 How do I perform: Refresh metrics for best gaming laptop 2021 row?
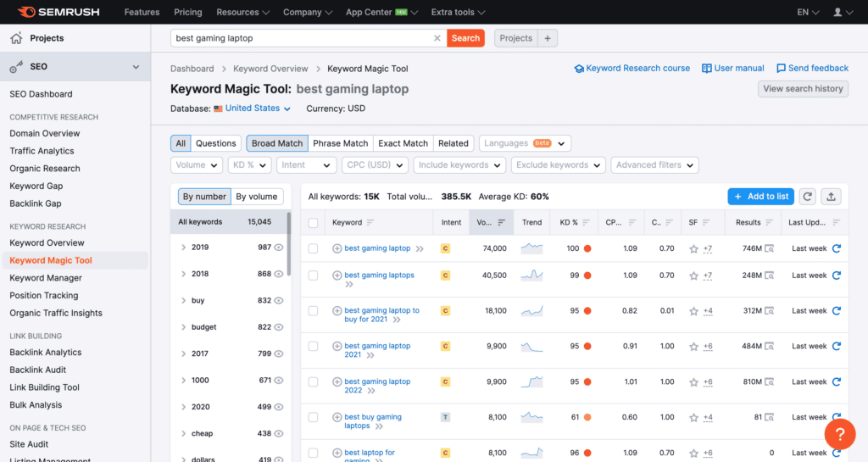tap(837, 347)
